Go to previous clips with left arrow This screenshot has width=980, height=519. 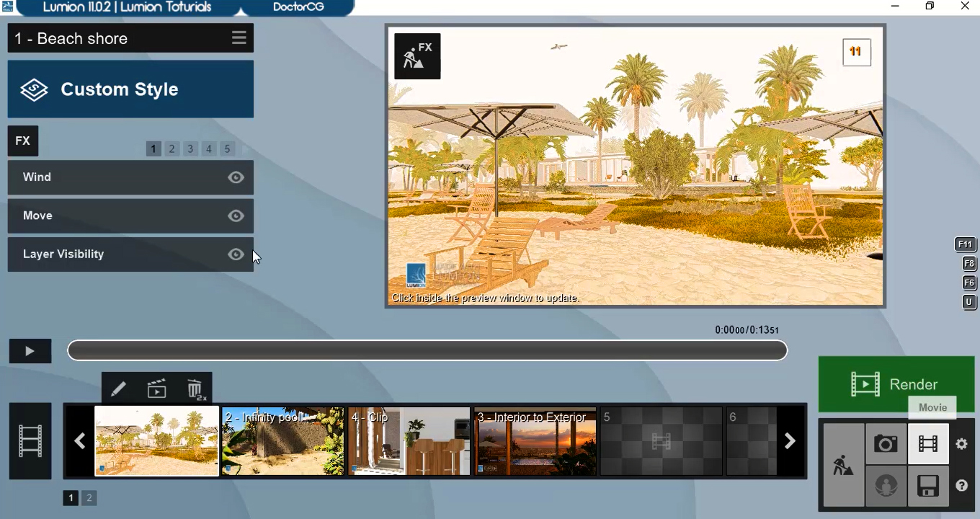80,441
